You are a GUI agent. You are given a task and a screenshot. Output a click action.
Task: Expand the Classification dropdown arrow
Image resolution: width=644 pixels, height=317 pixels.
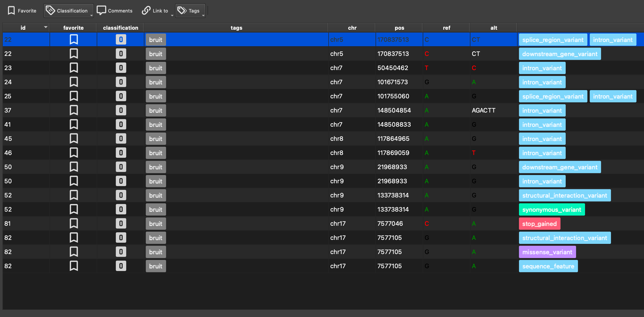pos(92,16)
